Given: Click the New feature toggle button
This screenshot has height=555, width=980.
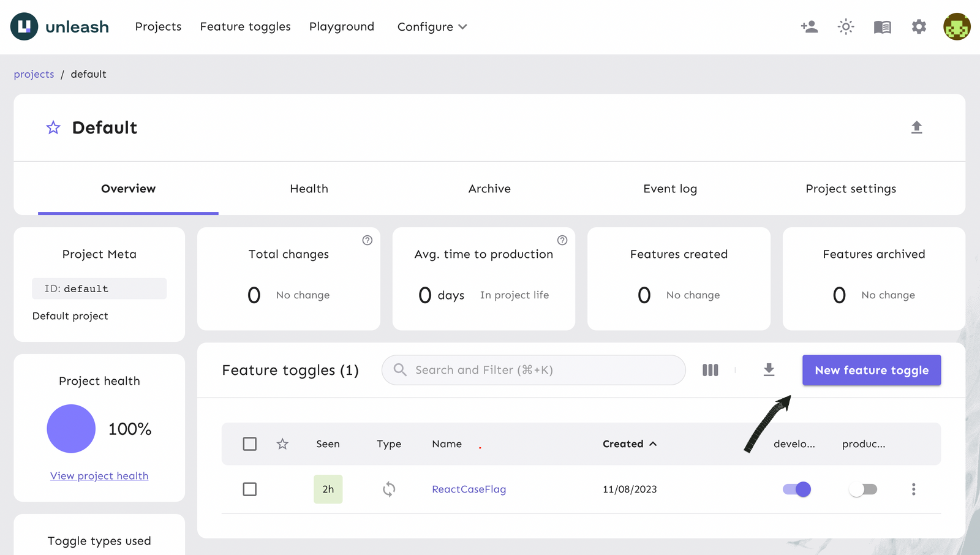Looking at the screenshot, I should (871, 370).
